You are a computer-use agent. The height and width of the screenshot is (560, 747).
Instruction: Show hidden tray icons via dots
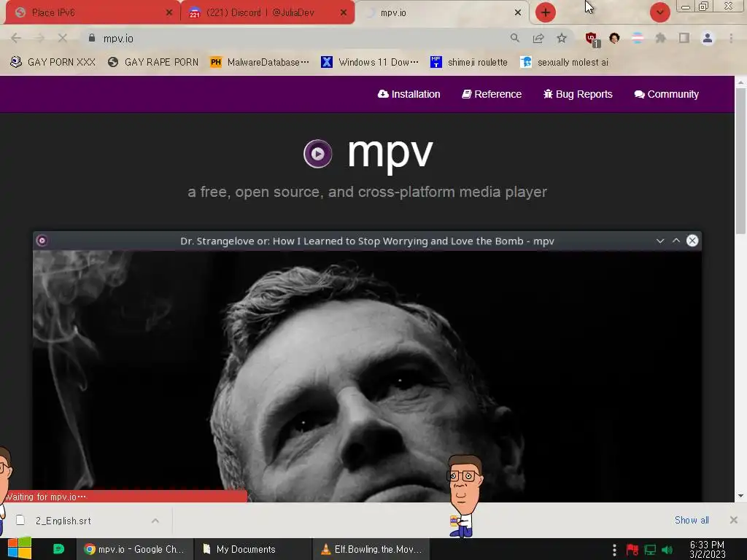pos(614,550)
